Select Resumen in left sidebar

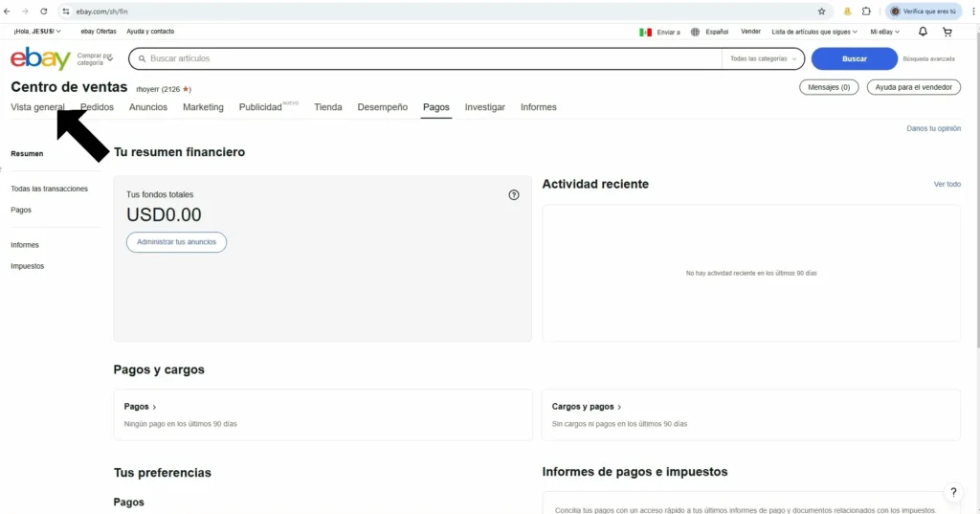click(x=27, y=154)
